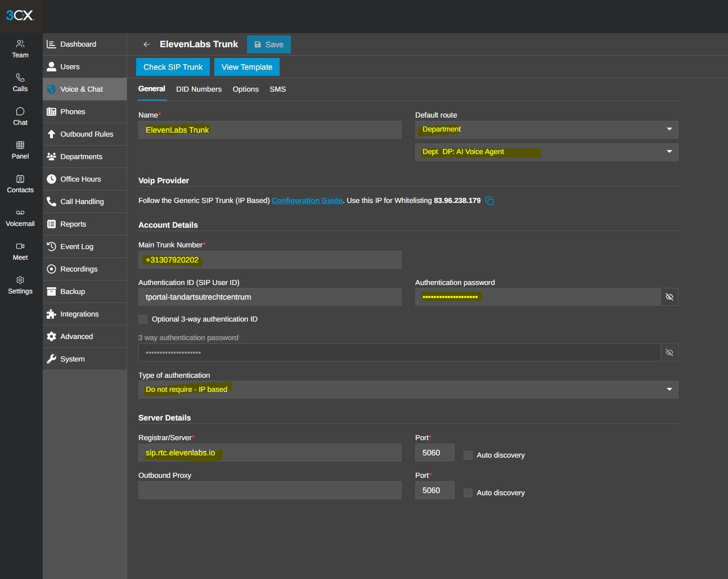Screen dimensions: 728x579
Task: Click the Phones desk phone icon
Action: point(51,111)
